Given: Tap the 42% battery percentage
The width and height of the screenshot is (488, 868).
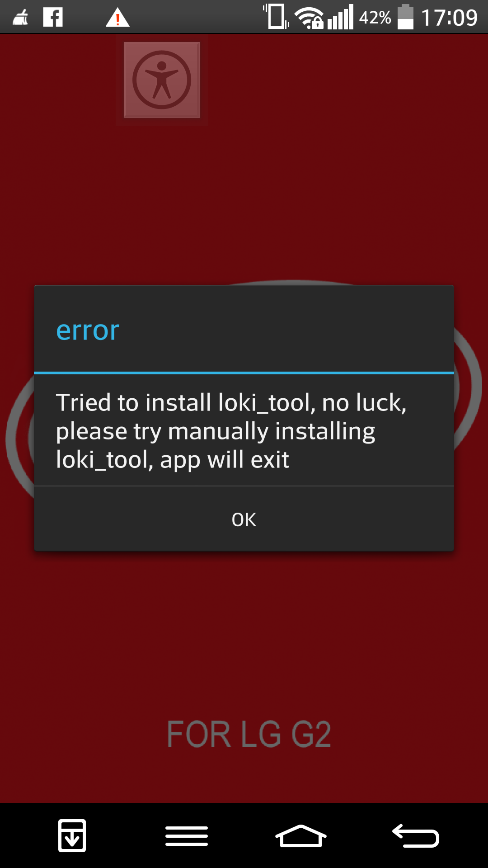Looking at the screenshot, I should [375, 18].
